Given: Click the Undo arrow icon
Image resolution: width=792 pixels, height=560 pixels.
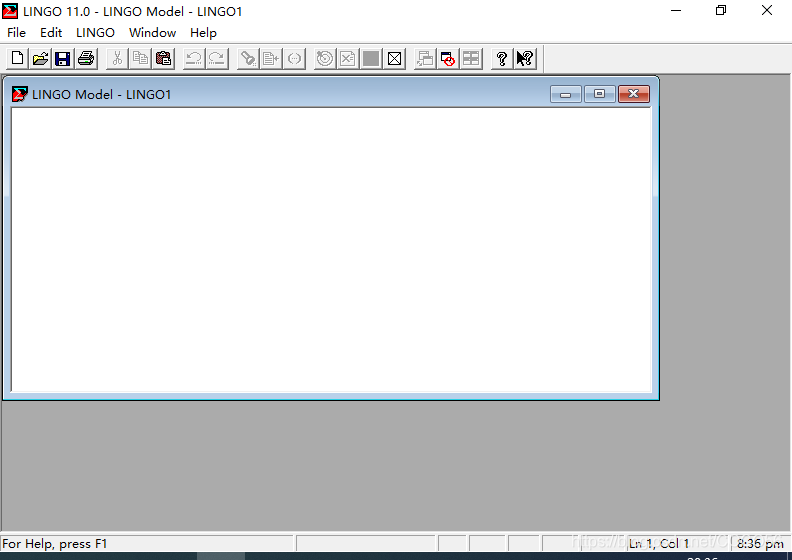Looking at the screenshot, I should pyautogui.click(x=193, y=59).
